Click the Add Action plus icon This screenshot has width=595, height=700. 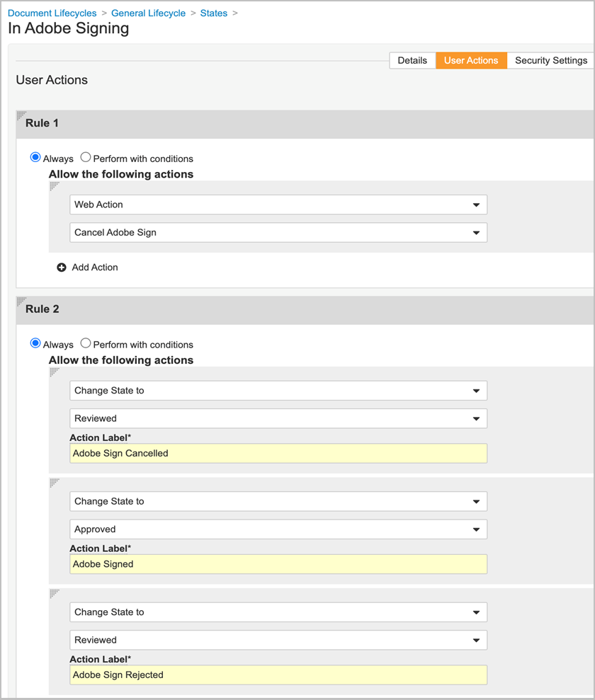pyautogui.click(x=62, y=268)
